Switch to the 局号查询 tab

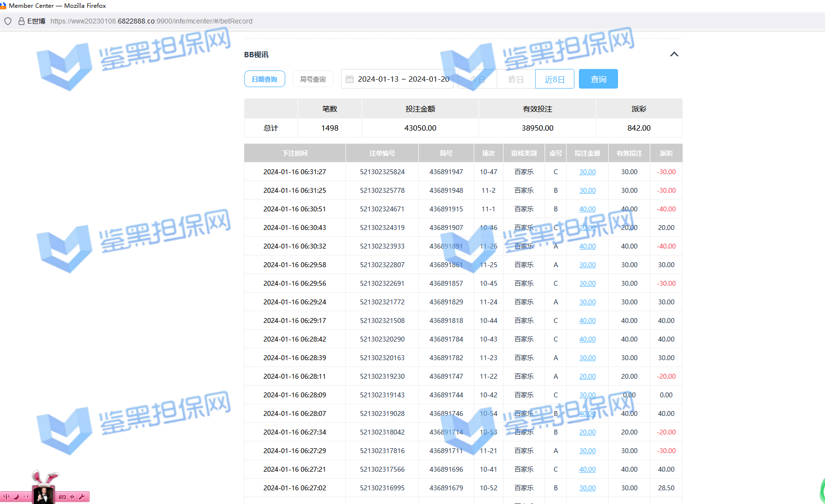(x=313, y=79)
